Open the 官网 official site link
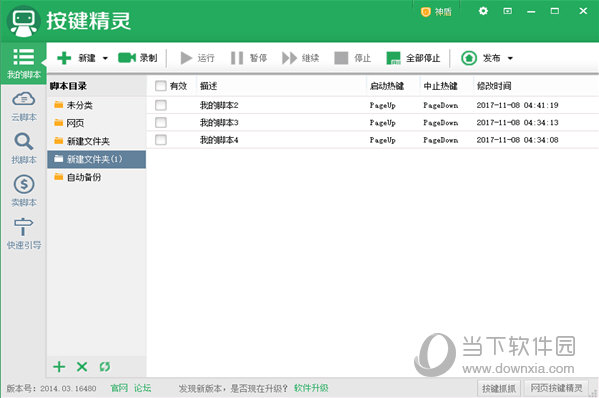Viewport: 599px width, 398px height. pyautogui.click(x=119, y=388)
